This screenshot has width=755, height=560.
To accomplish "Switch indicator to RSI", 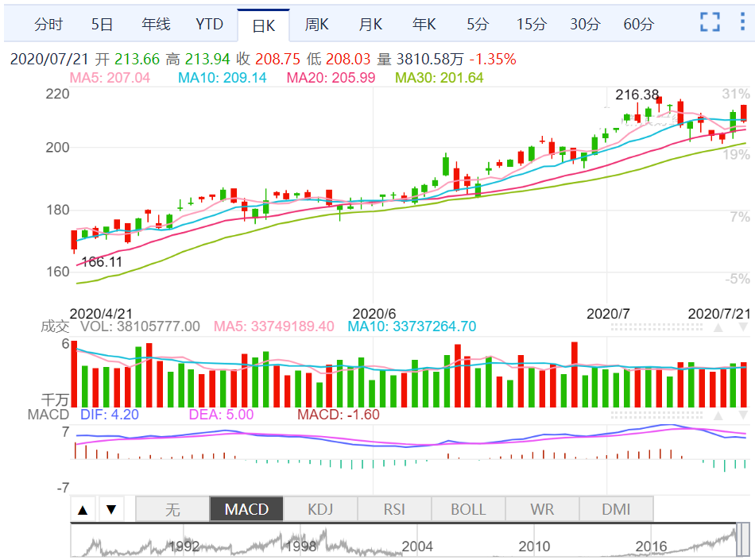I will (x=394, y=509).
